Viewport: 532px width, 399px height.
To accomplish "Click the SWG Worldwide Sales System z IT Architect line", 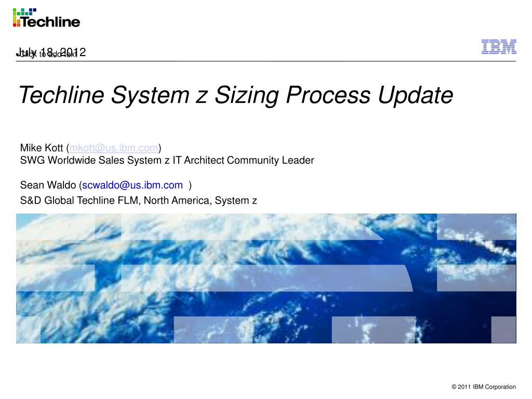I will [167, 160].
